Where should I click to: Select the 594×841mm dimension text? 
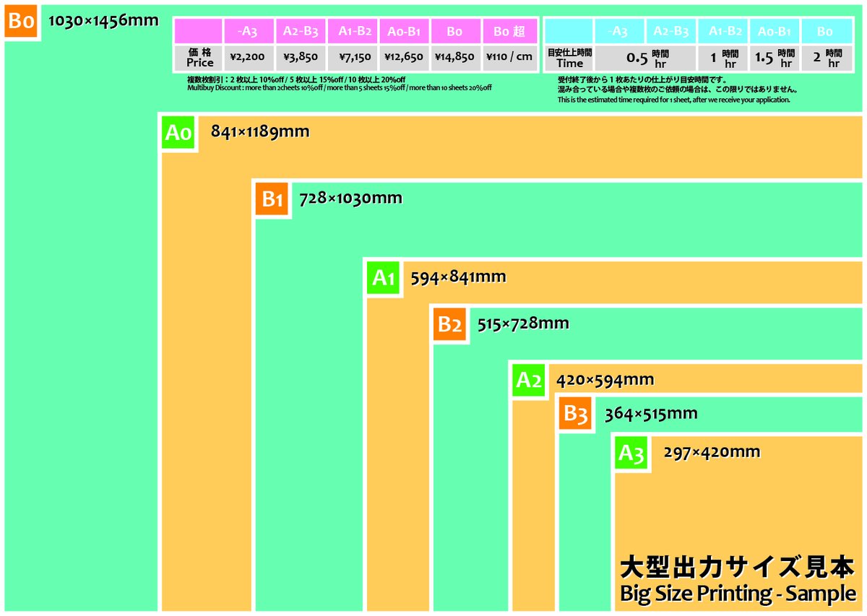pos(458,277)
